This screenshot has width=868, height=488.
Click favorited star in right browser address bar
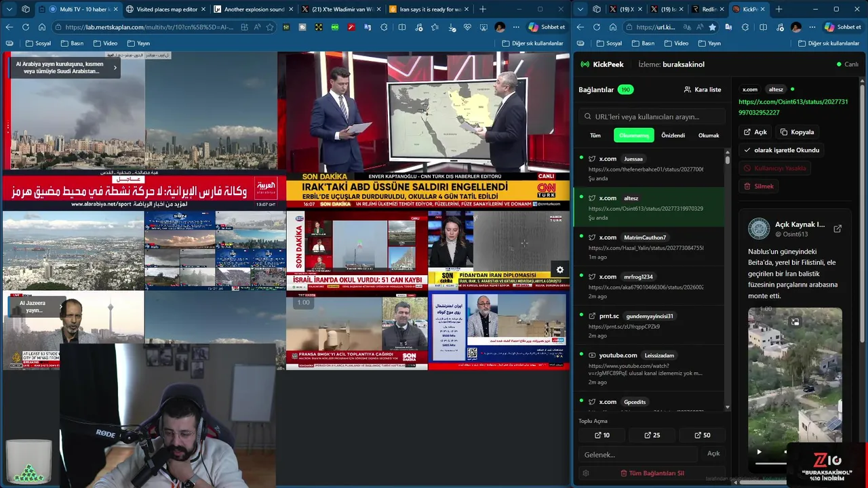(x=712, y=27)
